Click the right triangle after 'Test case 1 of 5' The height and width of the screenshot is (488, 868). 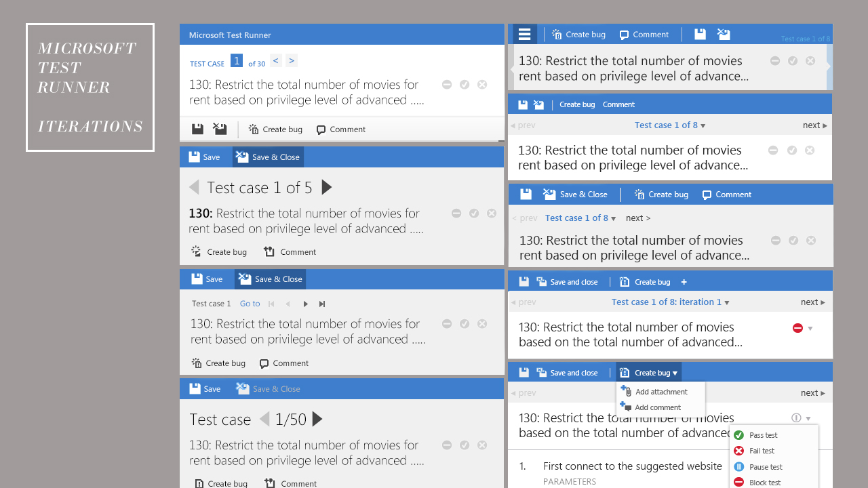pyautogui.click(x=326, y=187)
